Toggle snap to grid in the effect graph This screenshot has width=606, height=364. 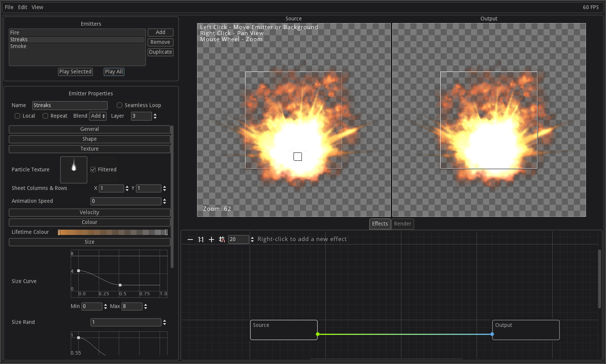222,239
